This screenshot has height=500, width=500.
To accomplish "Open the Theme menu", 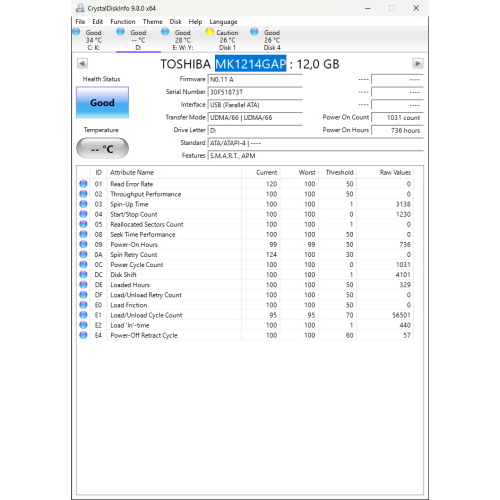I will (153, 22).
